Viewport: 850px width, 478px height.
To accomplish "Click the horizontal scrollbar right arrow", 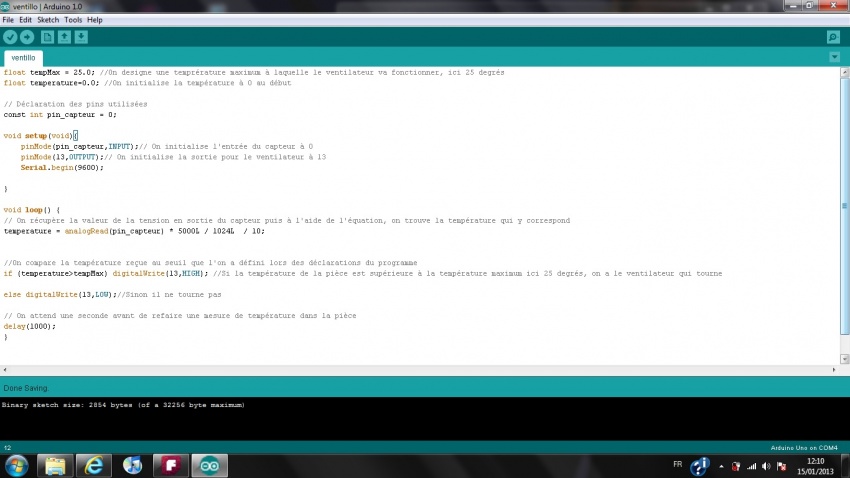I will (x=834, y=370).
